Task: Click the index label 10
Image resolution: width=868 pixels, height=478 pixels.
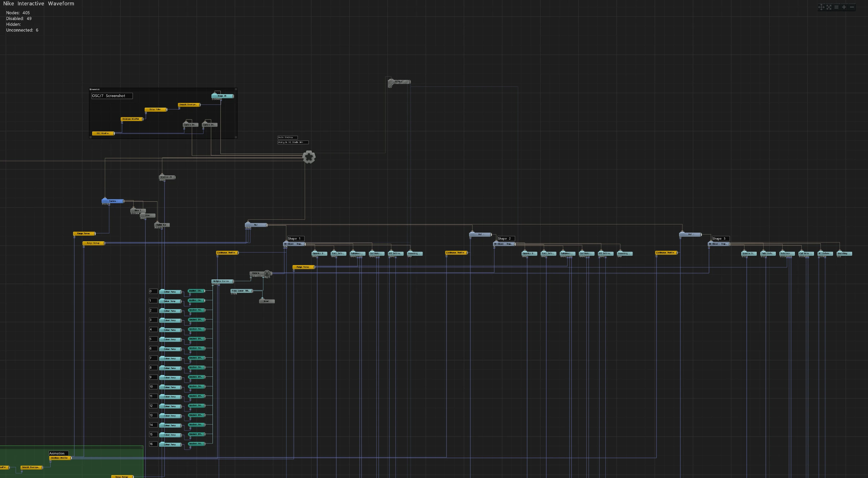Action: click(x=153, y=387)
